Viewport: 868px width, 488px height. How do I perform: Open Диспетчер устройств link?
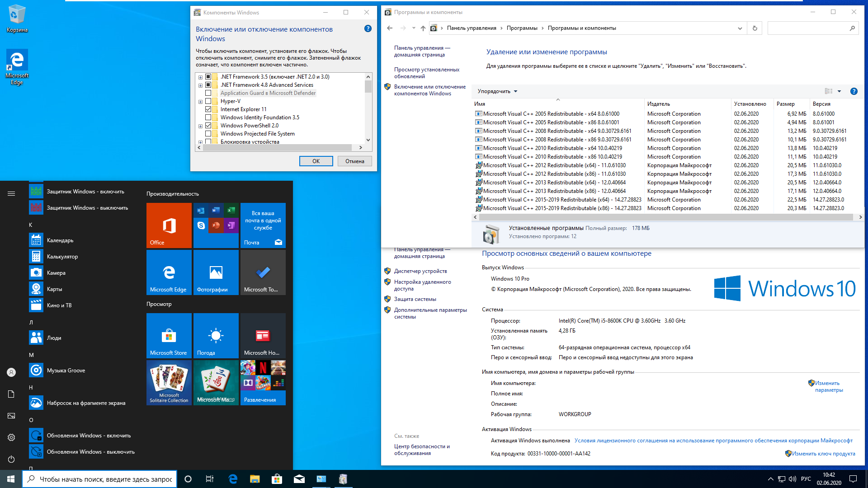pyautogui.click(x=420, y=271)
